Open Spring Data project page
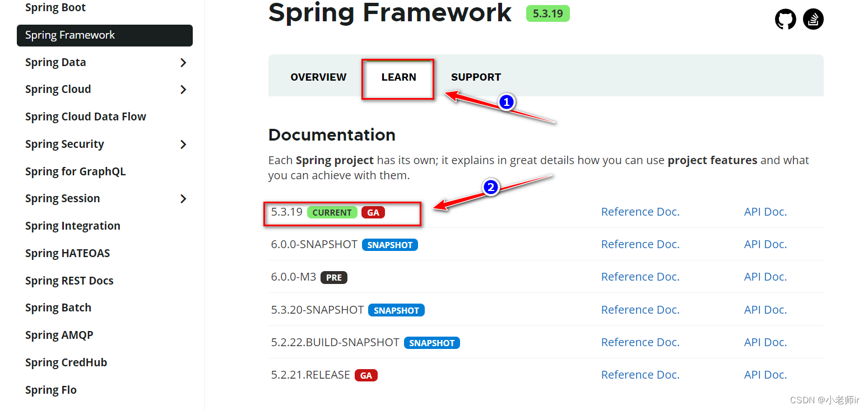Screen dimensions: 868x410 [x=55, y=63]
